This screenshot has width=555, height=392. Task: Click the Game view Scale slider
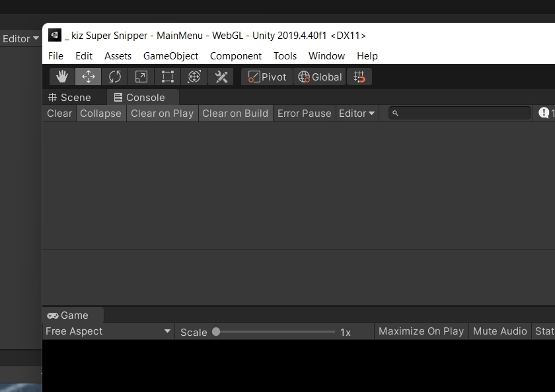point(275,332)
